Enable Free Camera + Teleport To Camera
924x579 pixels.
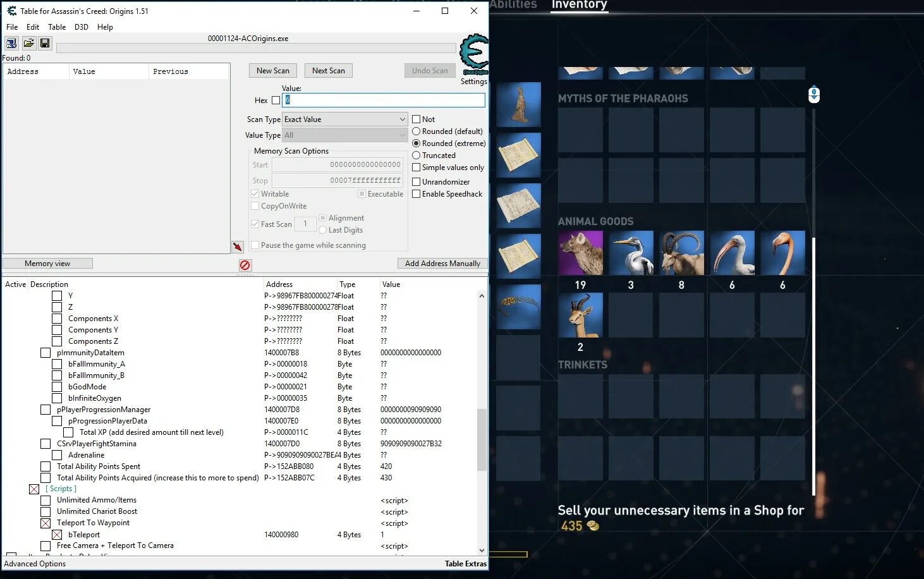46,546
